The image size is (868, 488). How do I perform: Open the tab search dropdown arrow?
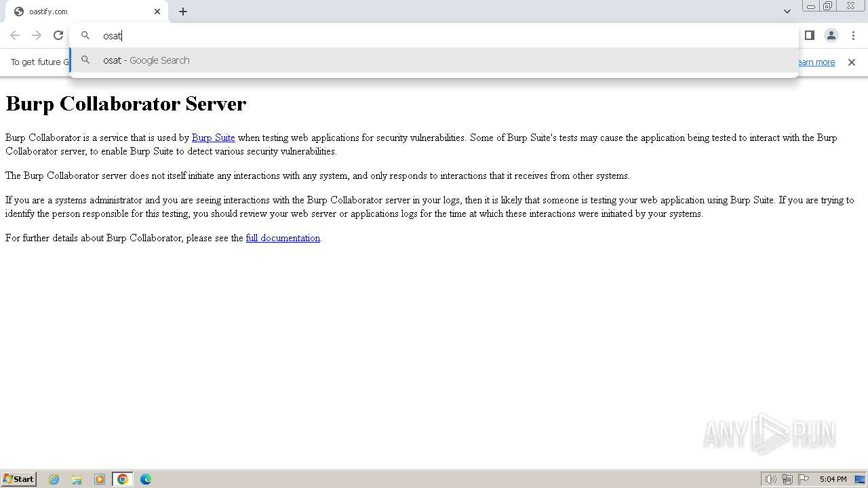coord(787,12)
